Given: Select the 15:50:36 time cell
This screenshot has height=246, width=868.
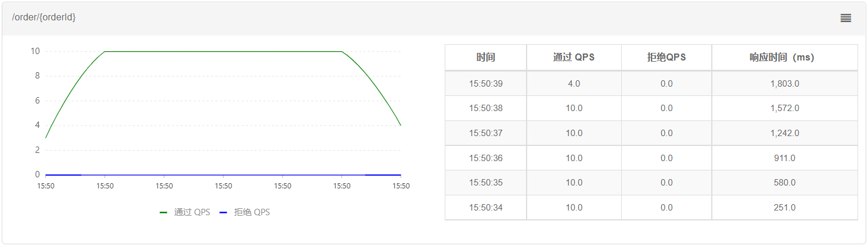Looking at the screenshot, I should [485, 158].
